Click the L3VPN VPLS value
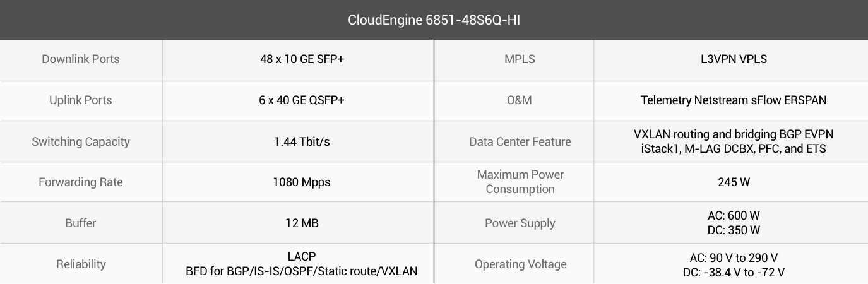Viewport: 868px width, 284px height. tap(730, 59)
